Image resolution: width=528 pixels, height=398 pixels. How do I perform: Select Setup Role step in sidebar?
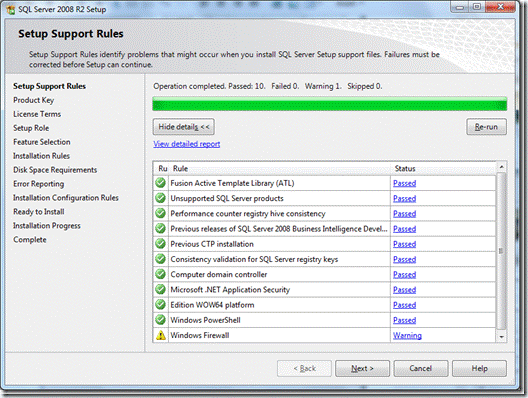31,128
